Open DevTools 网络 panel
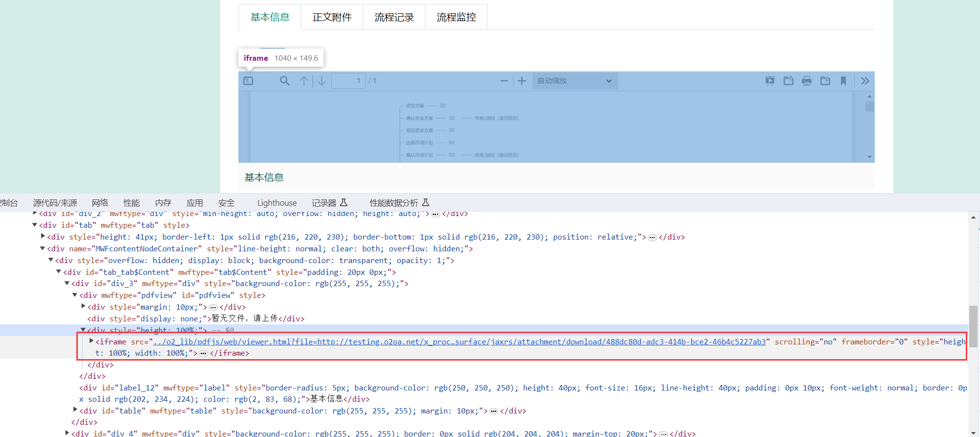The width and height of the screenshot is (980, 437). [x=100, y=203]
